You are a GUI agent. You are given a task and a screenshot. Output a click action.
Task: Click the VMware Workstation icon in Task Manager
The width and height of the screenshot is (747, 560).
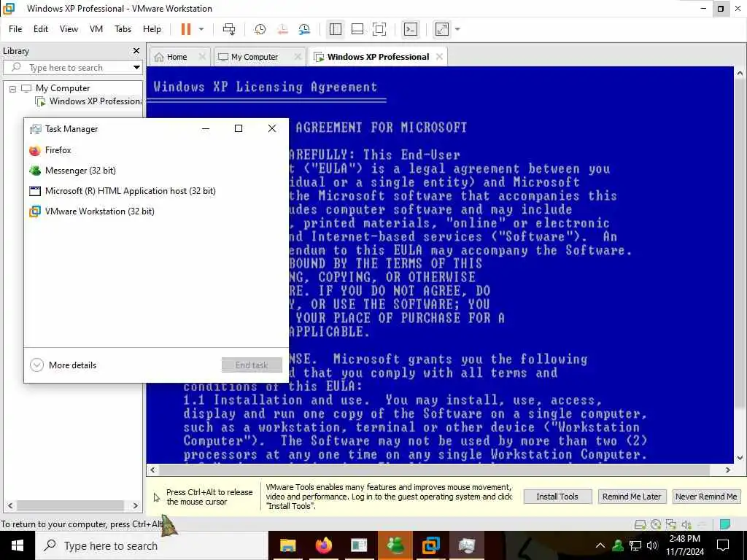[x=35, y=211]
